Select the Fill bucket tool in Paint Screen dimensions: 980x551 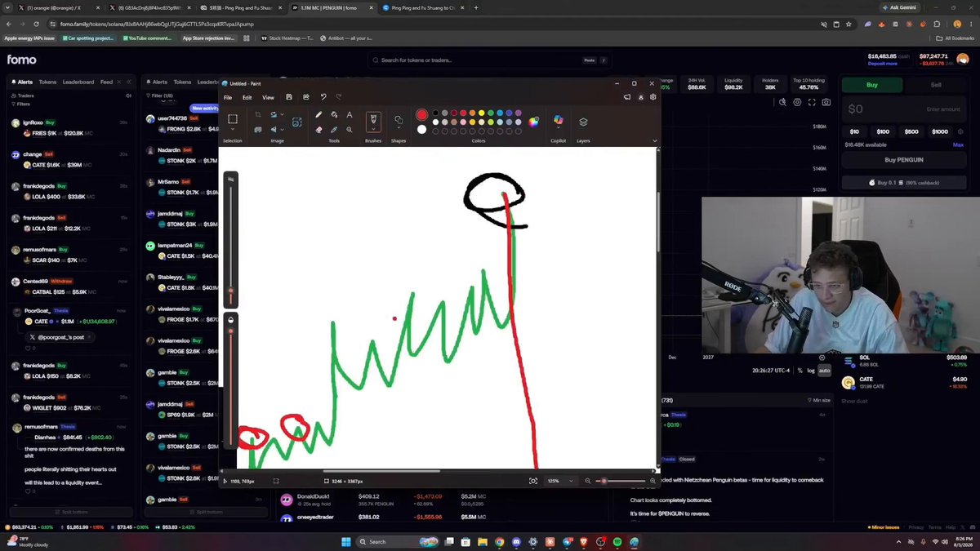[x=334, y=115]
